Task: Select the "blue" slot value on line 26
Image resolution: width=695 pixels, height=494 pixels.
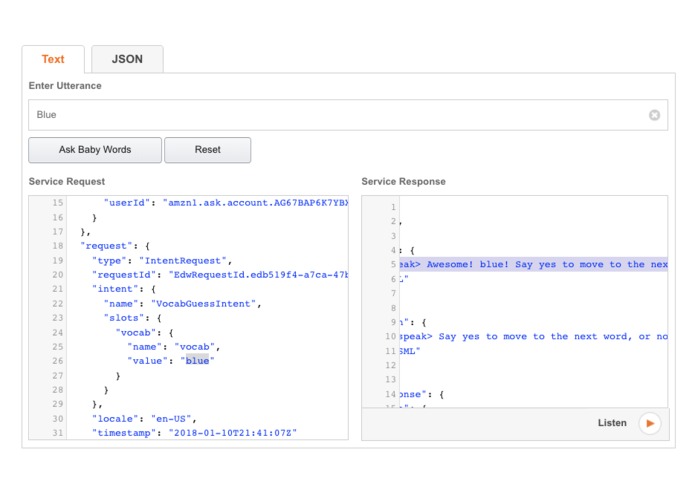Action: pyautogui.click(x=197, y=361)
